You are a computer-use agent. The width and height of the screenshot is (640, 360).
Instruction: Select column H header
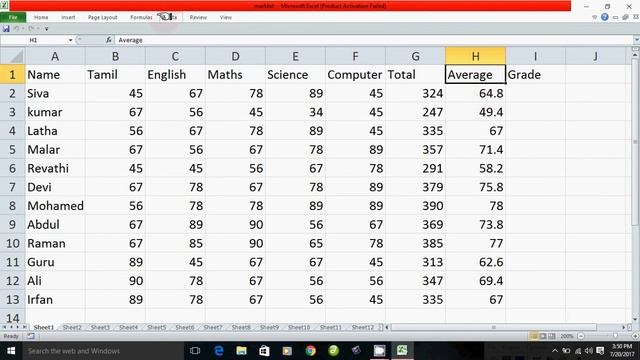tap(476, 56)
